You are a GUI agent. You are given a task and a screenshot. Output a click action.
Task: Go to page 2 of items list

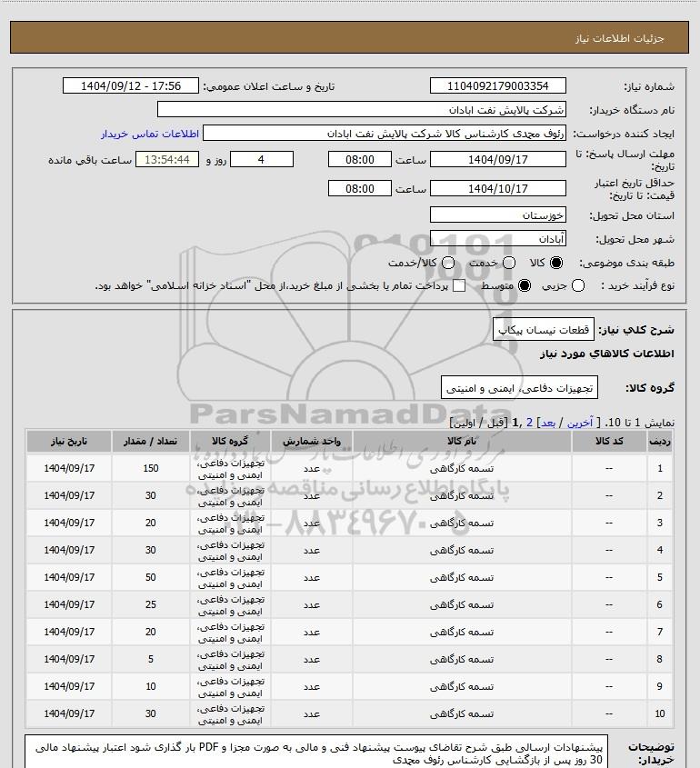coord(529,423)
